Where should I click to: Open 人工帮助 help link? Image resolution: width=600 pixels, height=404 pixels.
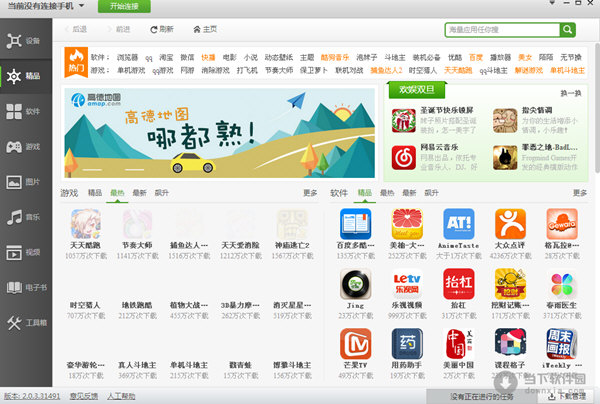121,396
